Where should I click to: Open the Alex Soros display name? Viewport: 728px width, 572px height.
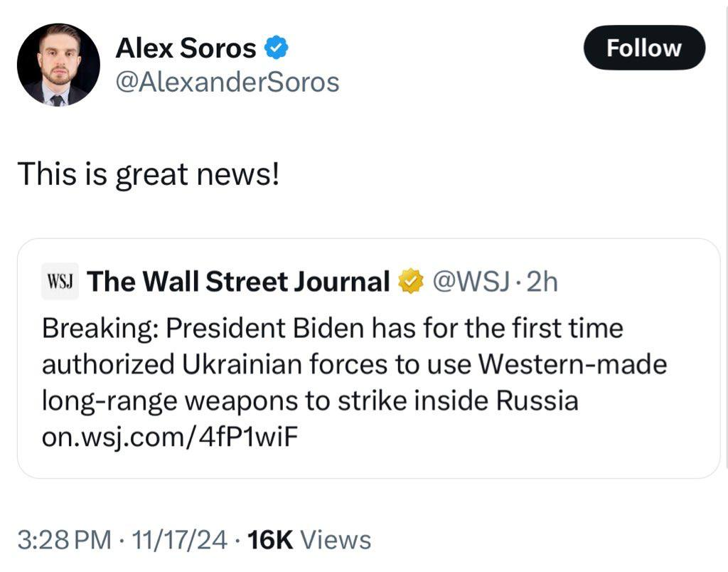coord(186,48)
